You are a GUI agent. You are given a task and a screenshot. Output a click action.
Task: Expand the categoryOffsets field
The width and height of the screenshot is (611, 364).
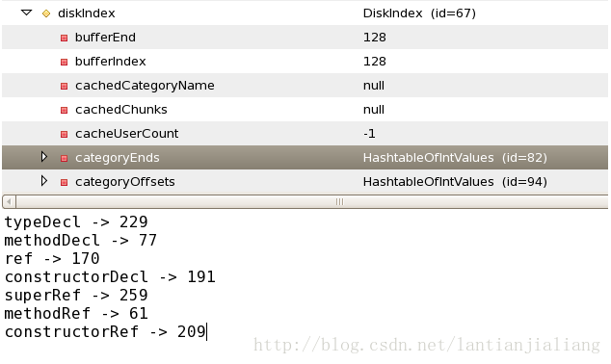point(44,181)
